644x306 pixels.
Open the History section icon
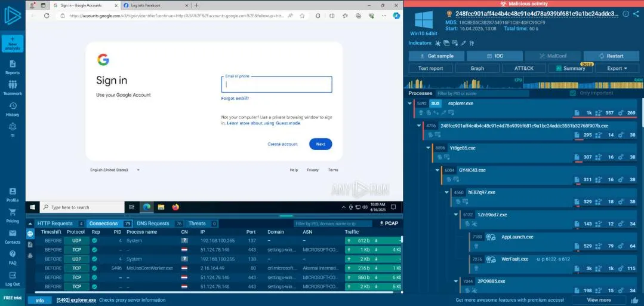click(x=13, y=106)
